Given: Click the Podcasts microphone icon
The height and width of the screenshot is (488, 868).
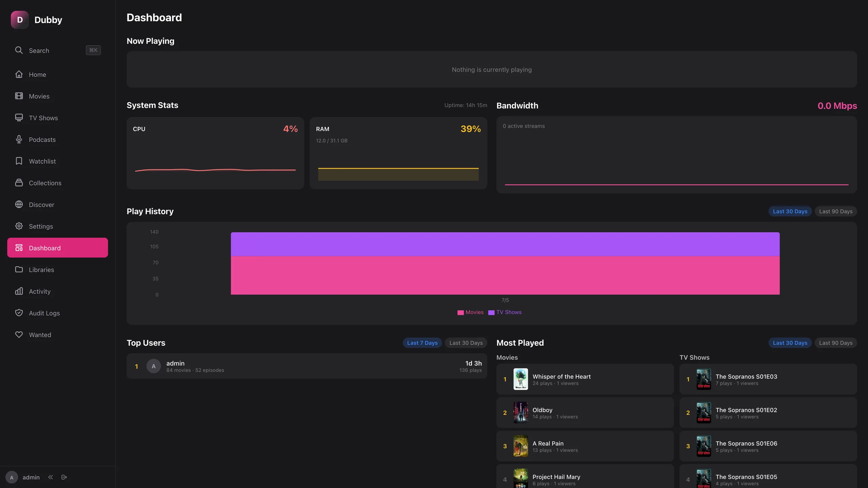Looking at the screenshot, I should (19, 139).
